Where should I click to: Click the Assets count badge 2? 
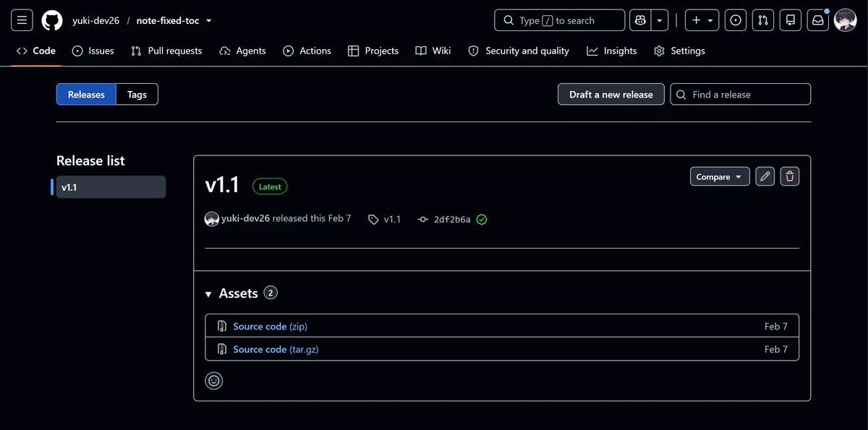point(271,293)
